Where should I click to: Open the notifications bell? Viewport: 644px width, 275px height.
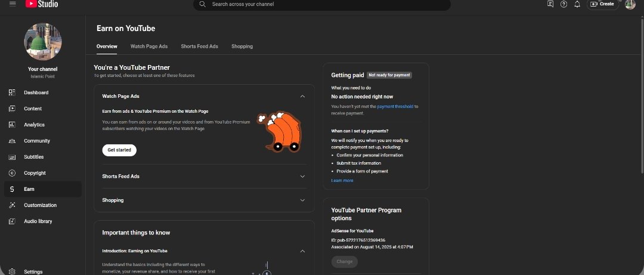click(577, 4)
